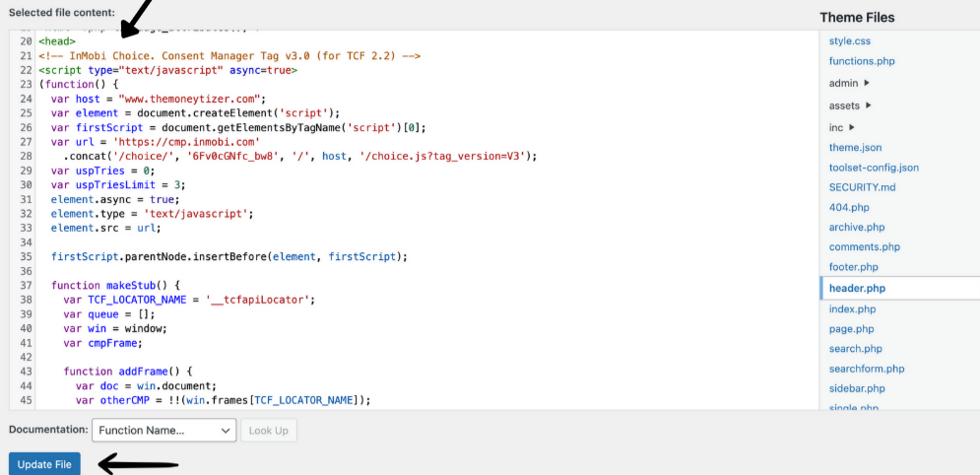
Task: Open theme.json file
Action: pos(855,148)
